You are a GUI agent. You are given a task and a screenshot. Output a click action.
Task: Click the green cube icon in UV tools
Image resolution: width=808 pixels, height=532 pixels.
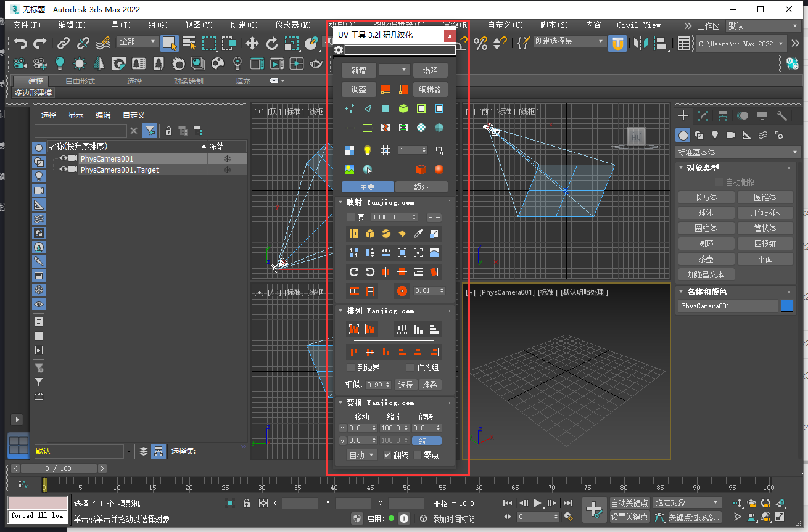click(403, 108)
